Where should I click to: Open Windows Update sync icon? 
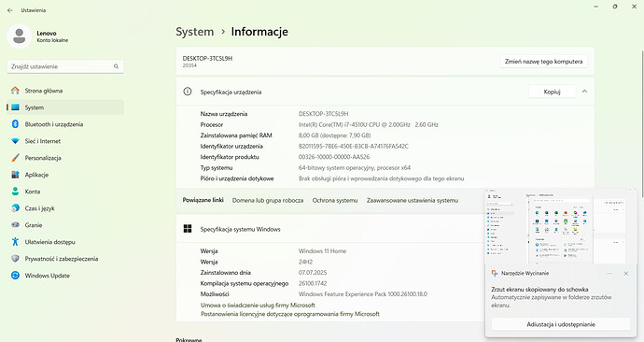(15, 276)
